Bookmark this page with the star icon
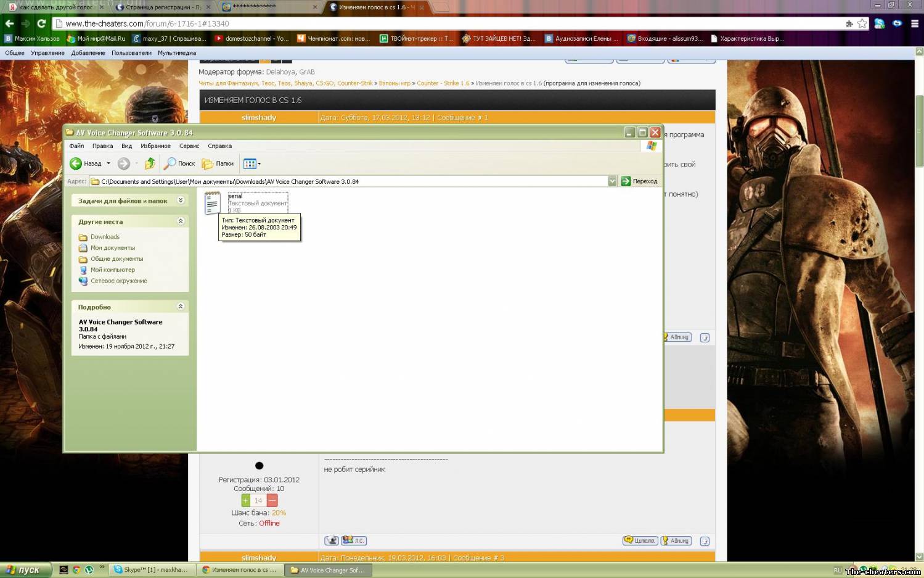This screenshot has width=924, height=578. [862, 23]
